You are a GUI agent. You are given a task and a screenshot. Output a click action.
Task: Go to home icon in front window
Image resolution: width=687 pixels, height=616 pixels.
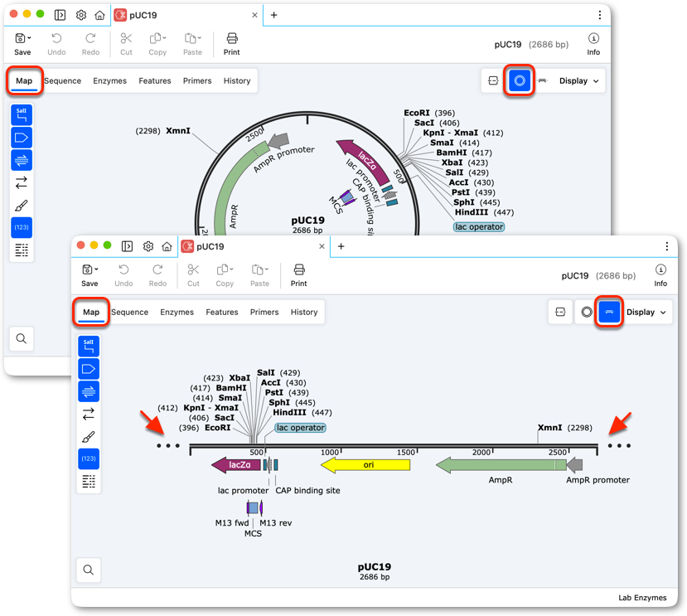(167, 246)
